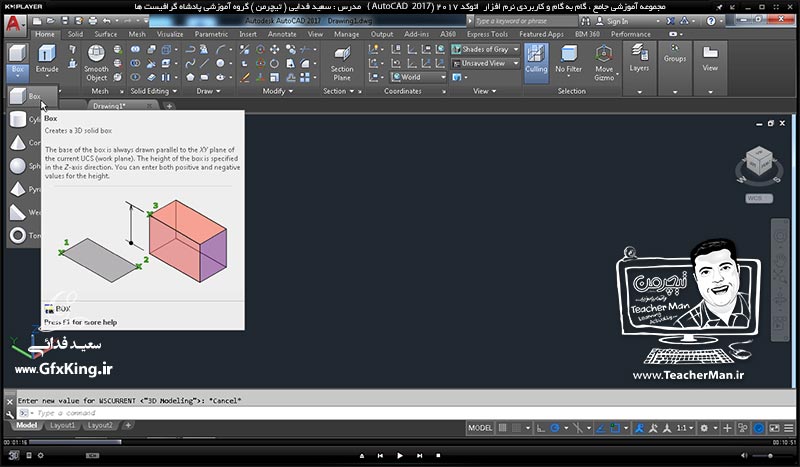The image size is (800, 467).
Task: Expand the Modify panel
Action: [x=278, y=91]
